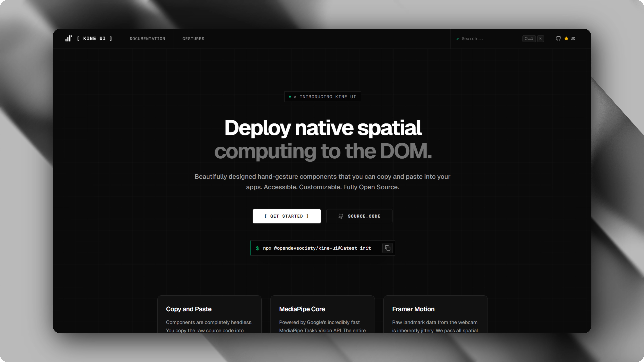Click the green dollar prompt symbol
Screen dimensions: 644x362
(257, 248)
